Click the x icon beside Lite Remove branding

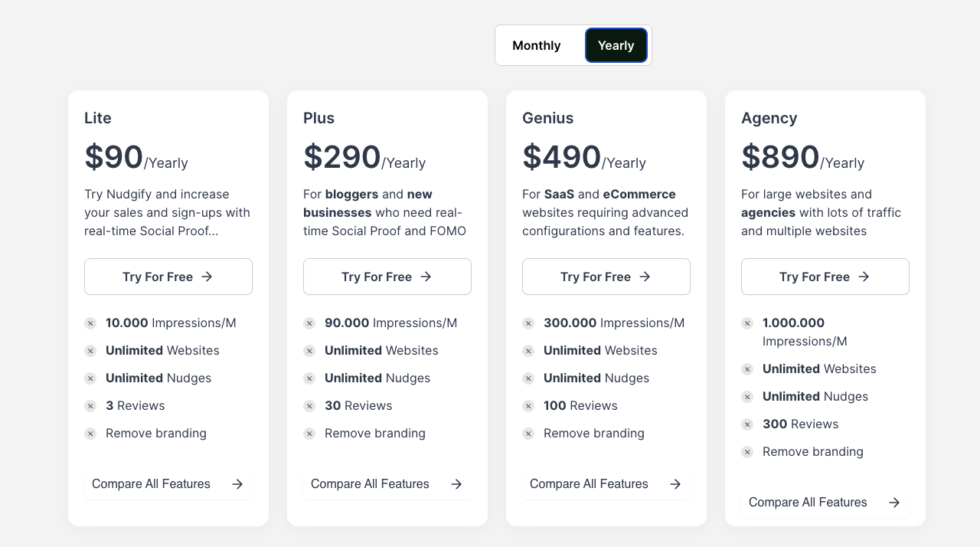tap(90, 434)
